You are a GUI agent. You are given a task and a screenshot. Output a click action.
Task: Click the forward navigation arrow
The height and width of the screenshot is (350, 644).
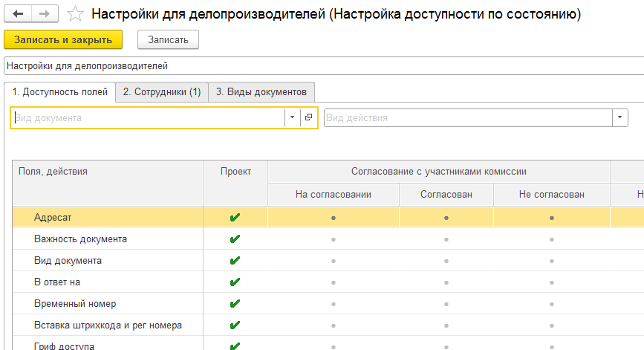[45, 14]
